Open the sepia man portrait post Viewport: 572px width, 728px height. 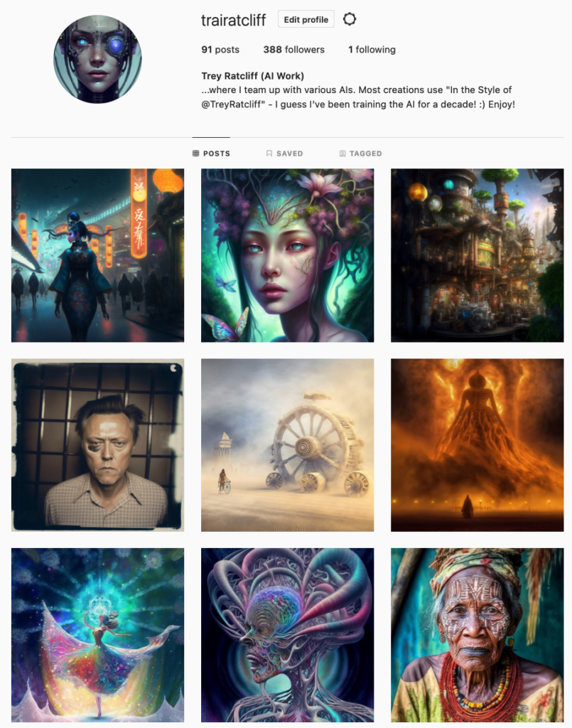(x=97, y=445)
